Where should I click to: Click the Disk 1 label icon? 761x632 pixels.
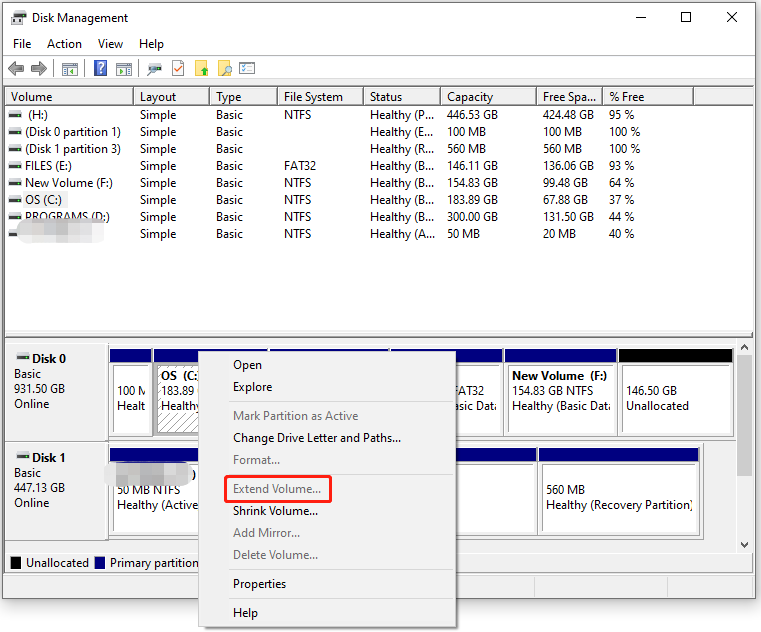pos(22,457)
